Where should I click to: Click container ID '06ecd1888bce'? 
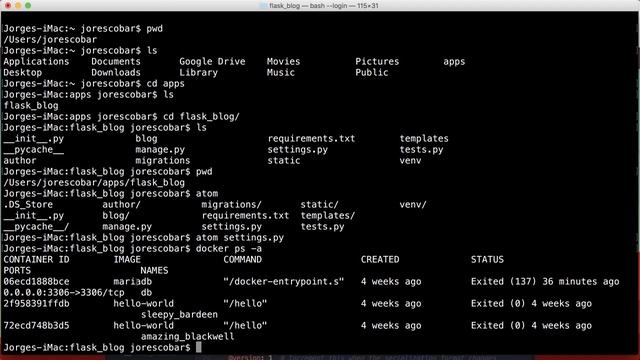coord(36,282)
